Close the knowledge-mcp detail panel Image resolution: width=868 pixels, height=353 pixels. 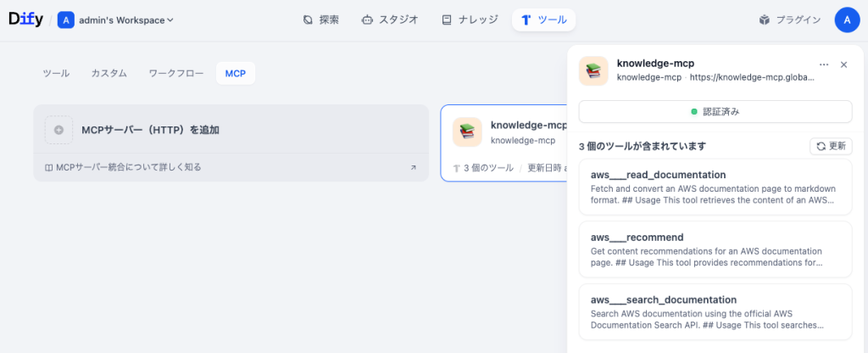tap(843, 64)
